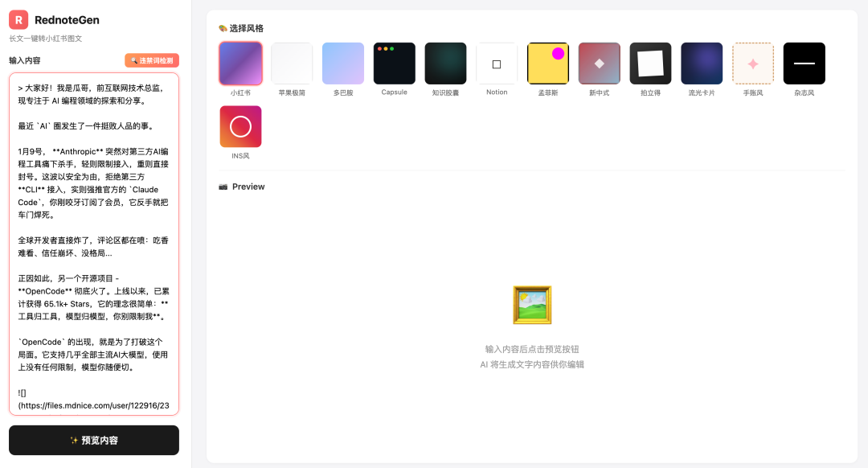Choose the 苹果极简 style thumbnail
This screenshot has width=868, height=468.
pos(292,64)
